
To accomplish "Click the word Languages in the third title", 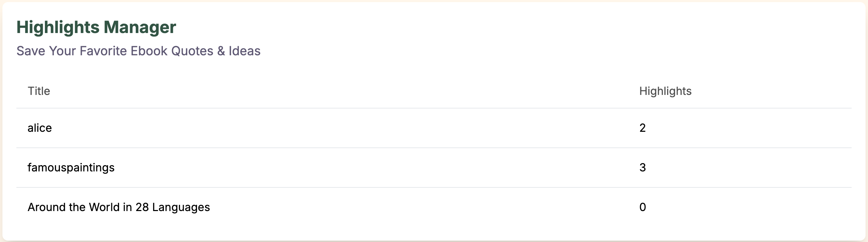I will (x=181, y=208).
